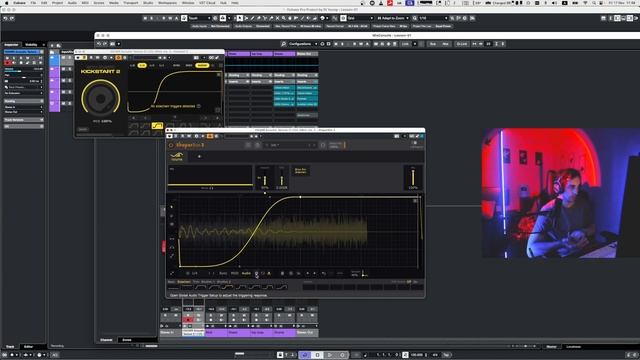Click the Wi-Fi icon in macOS menu bar
Image resolution: width=640 pixels, height=360 pixels.
click(584, 3)
